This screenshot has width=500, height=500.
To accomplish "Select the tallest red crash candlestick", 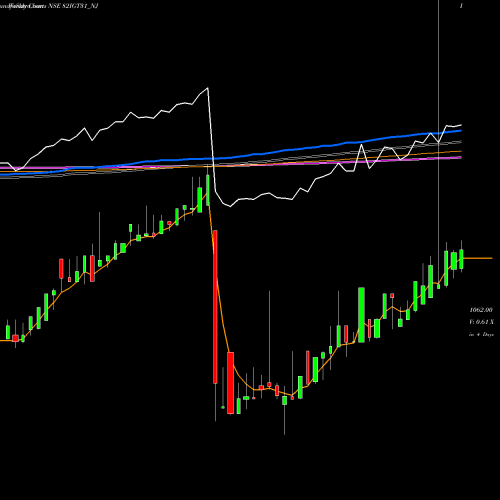I will (215, 307).
